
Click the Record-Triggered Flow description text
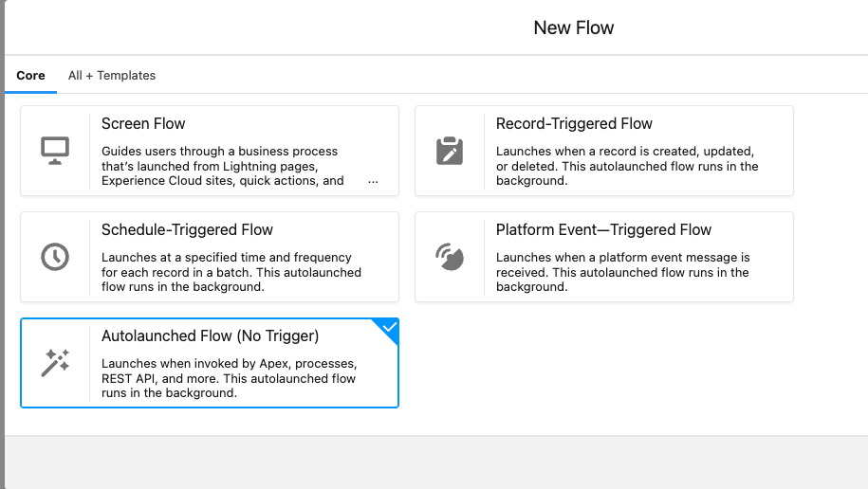tap(627, 166)
